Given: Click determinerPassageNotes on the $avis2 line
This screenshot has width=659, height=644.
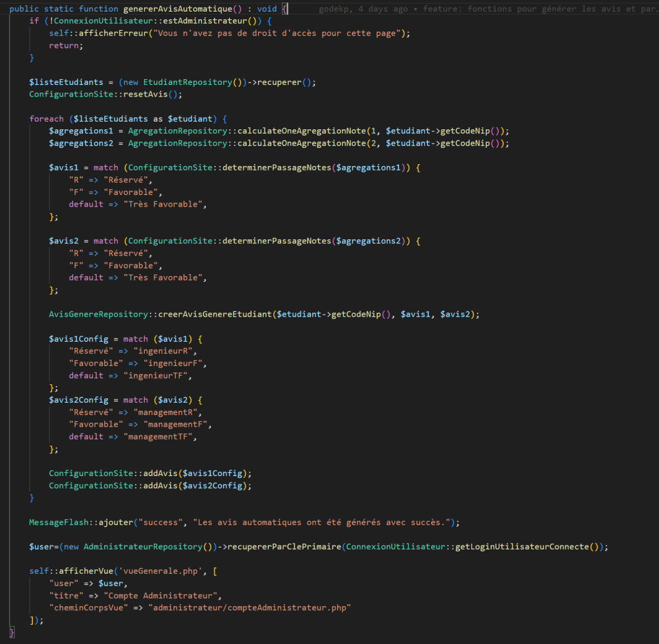Looking at the screenshot, I should coord(277,241).
